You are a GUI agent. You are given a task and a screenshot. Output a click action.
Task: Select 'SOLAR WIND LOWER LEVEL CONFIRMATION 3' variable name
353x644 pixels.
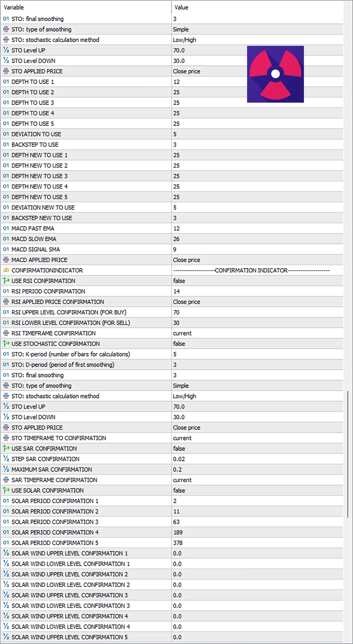pyautogui.click(x=71, y=606)
